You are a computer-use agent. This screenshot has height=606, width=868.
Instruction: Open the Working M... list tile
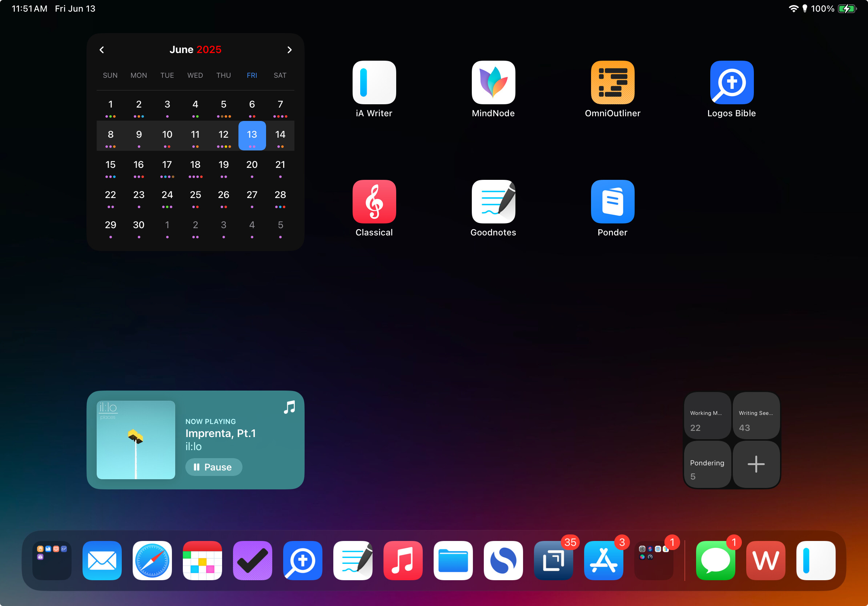(707, 416)
